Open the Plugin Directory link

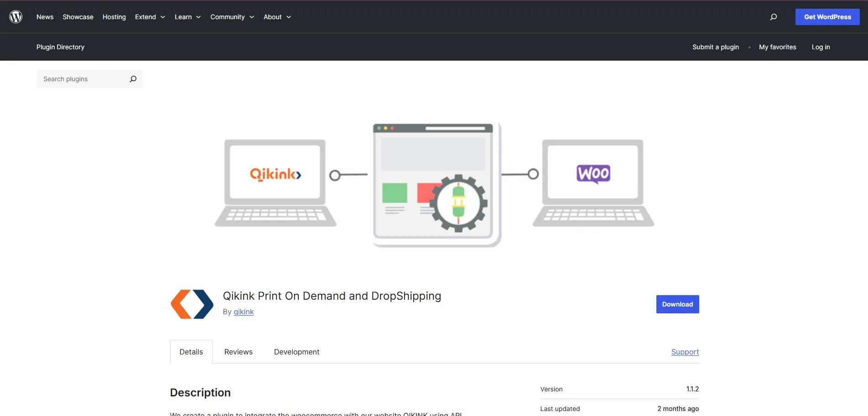tap(61, 47)
